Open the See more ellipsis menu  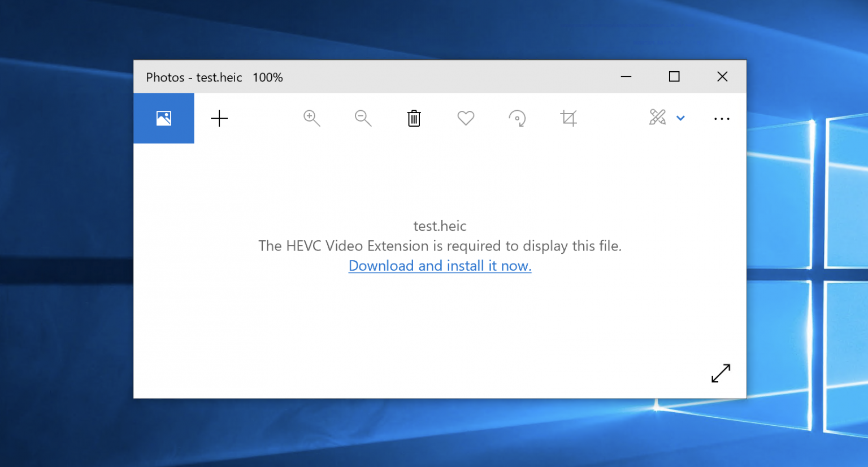pyautogui.click(x=722, y=119)
